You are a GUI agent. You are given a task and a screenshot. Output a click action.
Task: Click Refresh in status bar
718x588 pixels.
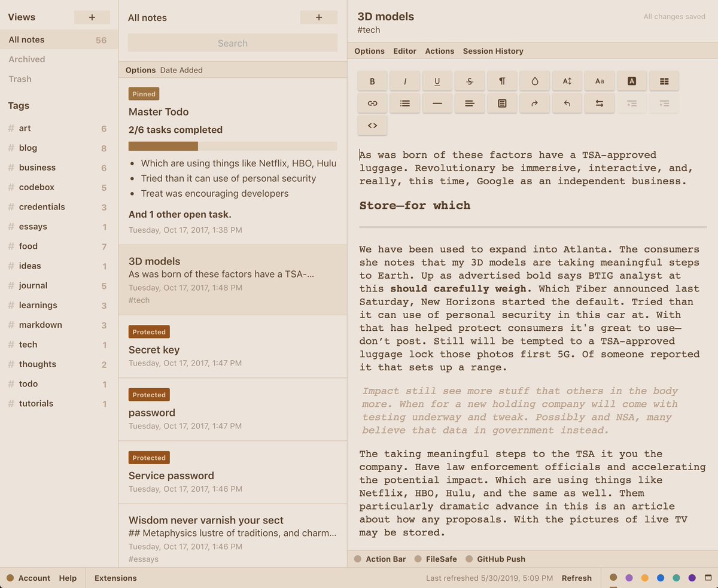[577, 578]
